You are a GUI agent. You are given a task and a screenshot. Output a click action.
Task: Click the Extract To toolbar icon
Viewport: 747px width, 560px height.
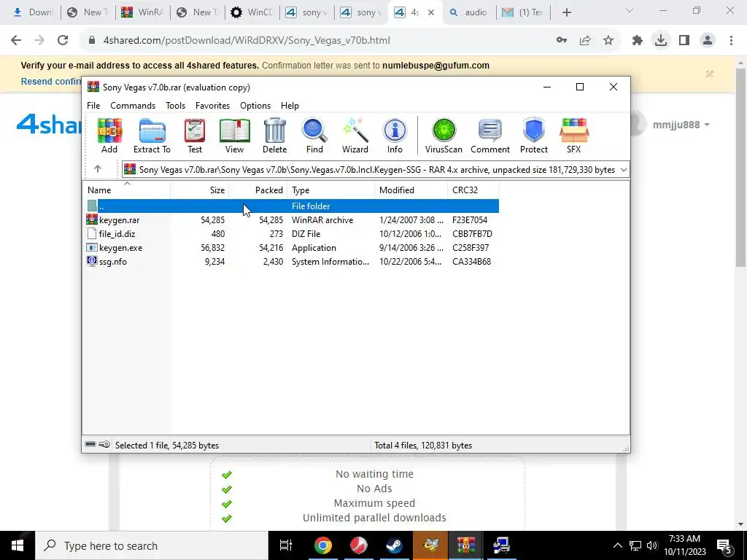[x=152, y=136]
